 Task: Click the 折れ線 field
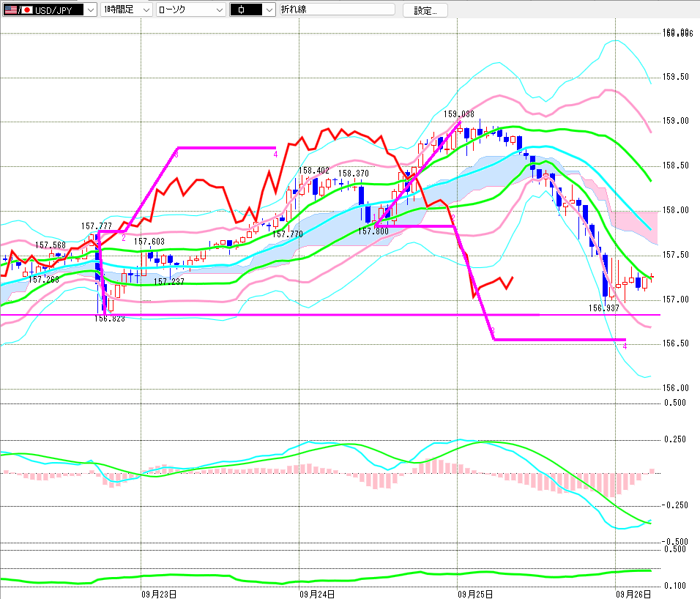337,10
